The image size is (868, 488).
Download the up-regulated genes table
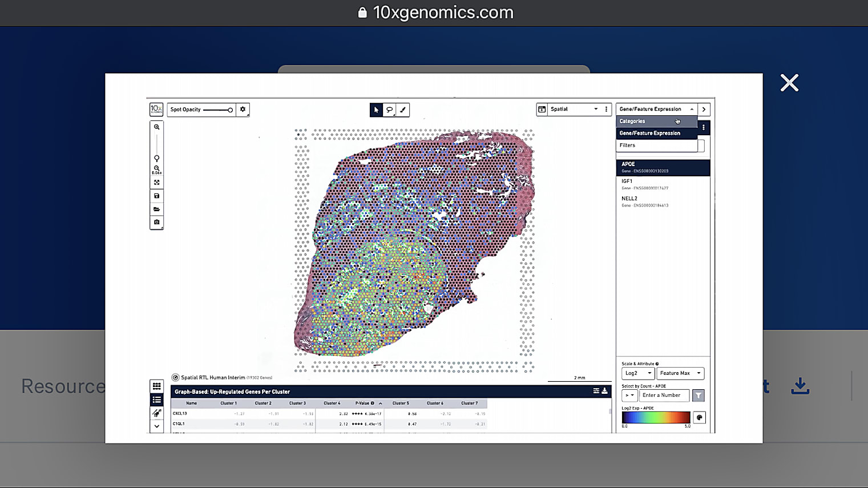pos(604,391)
